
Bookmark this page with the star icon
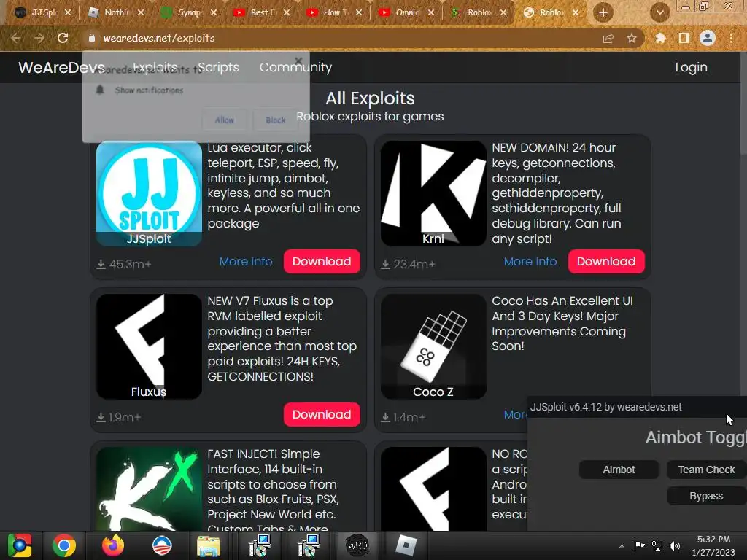point(632,38)
